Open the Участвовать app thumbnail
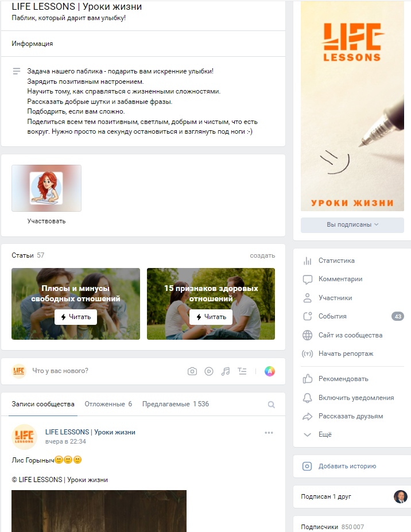Viewport: 411px width, 532px height. point(46,188)
